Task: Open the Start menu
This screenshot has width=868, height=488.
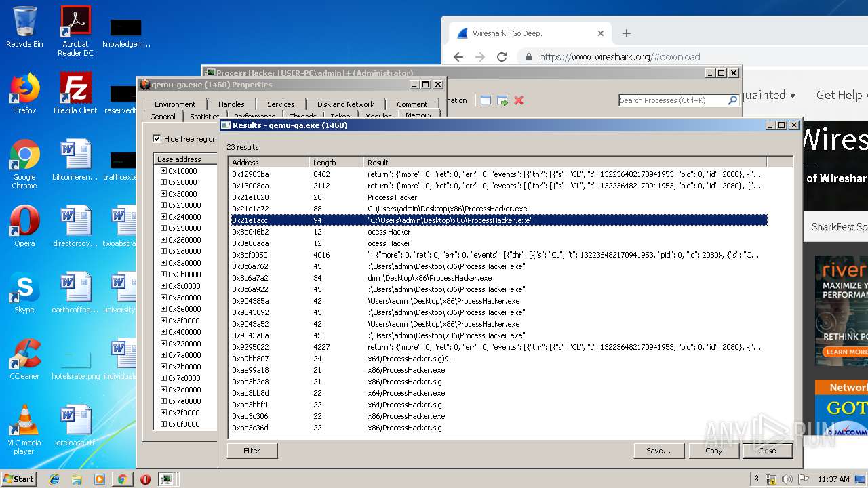Action: 18,479
